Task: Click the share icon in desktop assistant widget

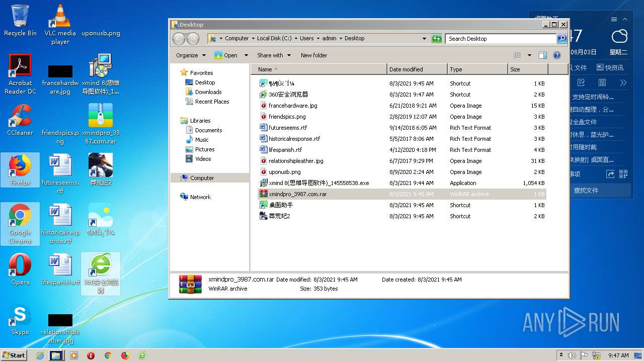Action: pos(610,174)
